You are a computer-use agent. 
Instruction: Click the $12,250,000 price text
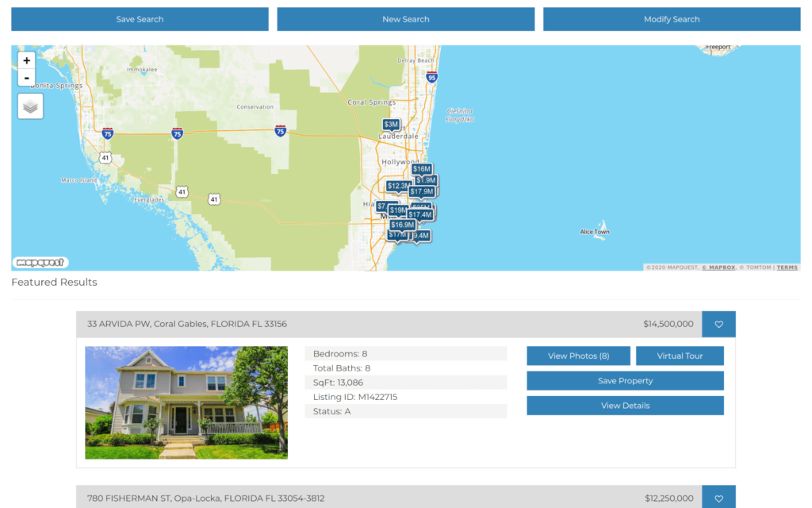pos(669,498)
